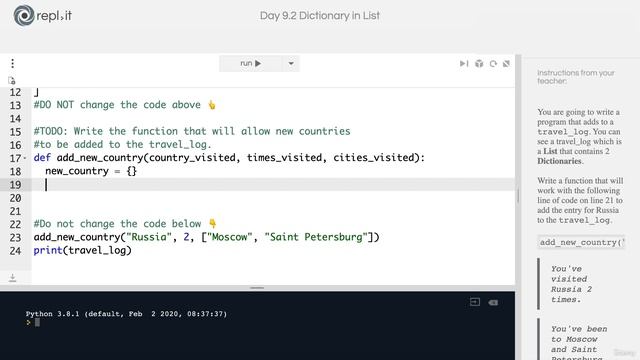
Task: Open the packages cube icon
Action: (x=479, y=64)
